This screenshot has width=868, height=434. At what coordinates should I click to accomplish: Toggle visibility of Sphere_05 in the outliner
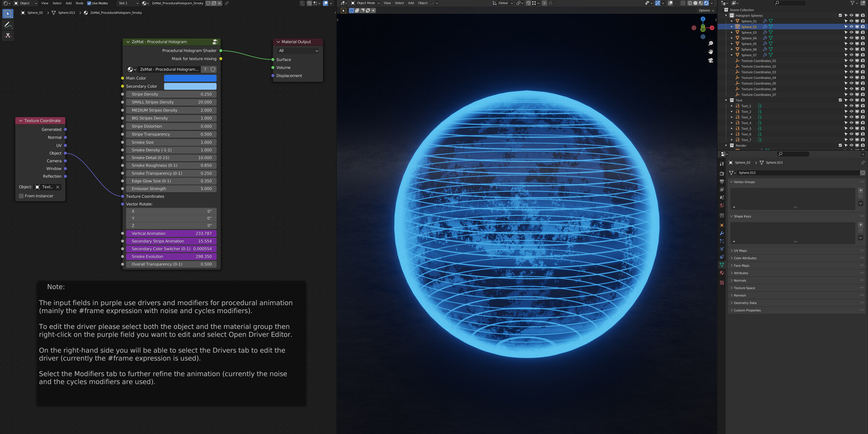click(852, 43)
